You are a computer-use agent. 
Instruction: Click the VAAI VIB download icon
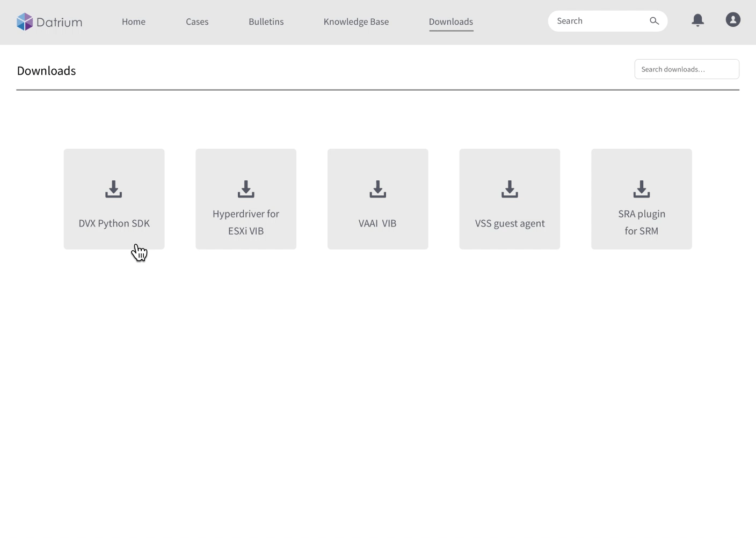coord(378,189)
